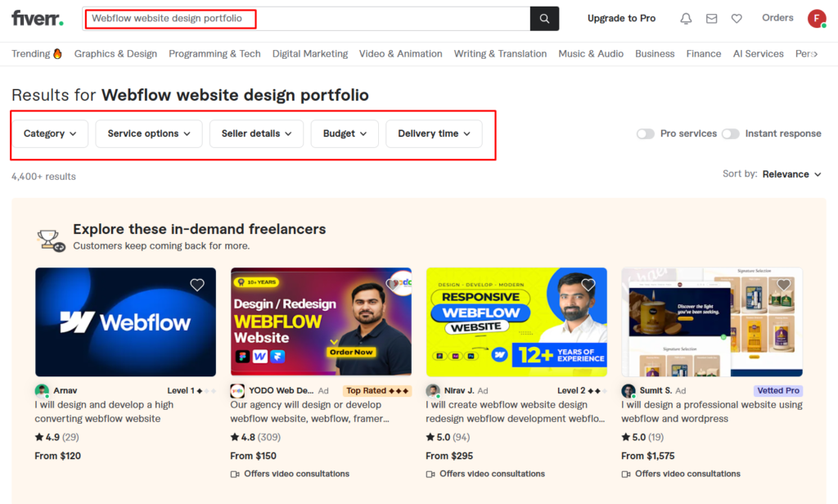
Task: Click the Fiverr logo
Action: (x=38, y=18)
